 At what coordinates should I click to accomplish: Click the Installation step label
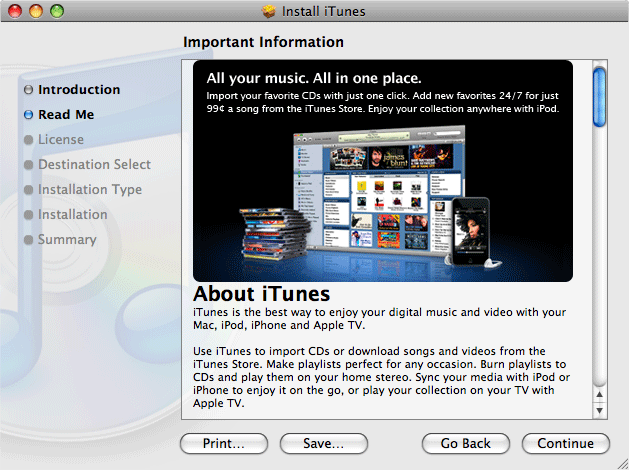[x=73, y=215]
